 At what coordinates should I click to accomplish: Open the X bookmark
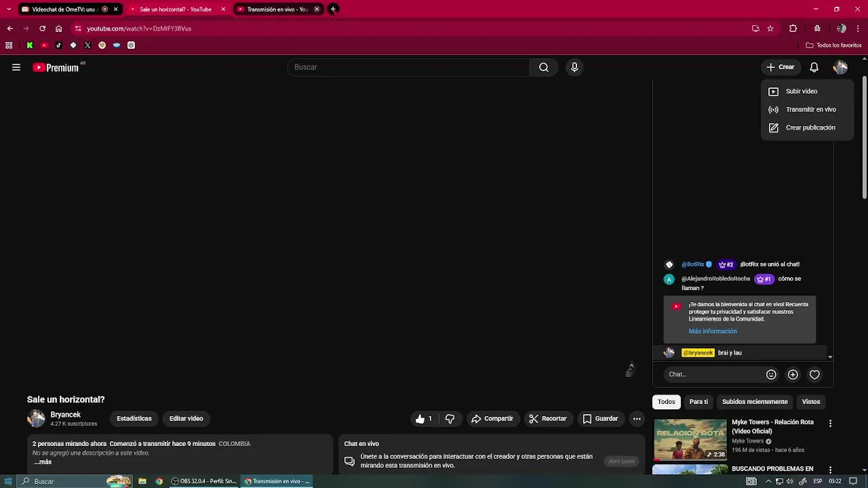click(87, 45)
